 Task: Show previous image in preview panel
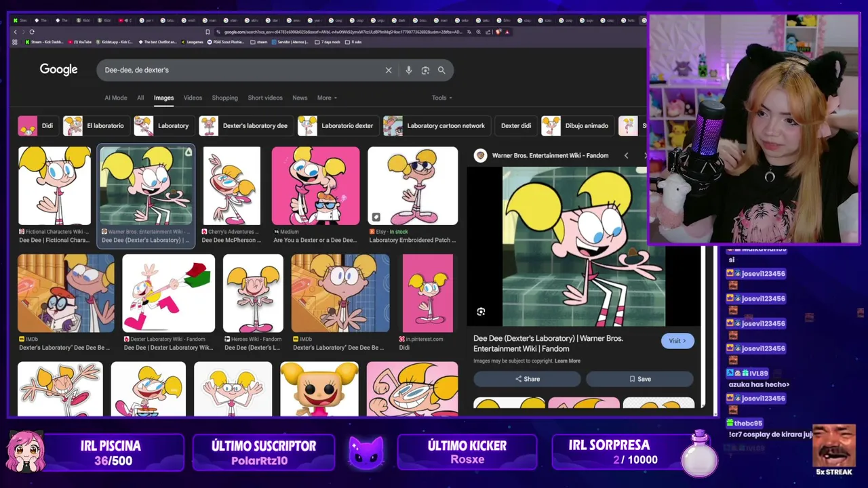click(x=626, y=155)
